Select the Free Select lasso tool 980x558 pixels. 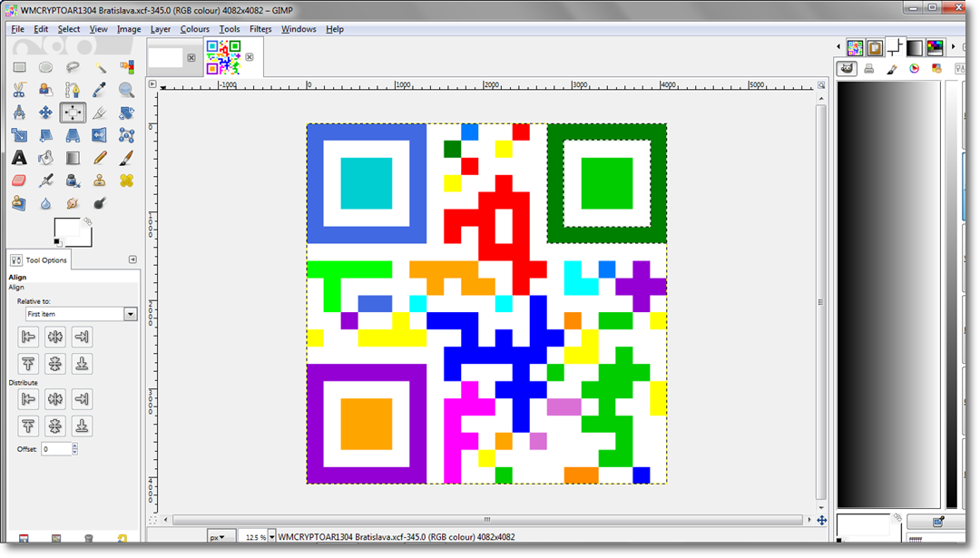[x=73, y=67]
